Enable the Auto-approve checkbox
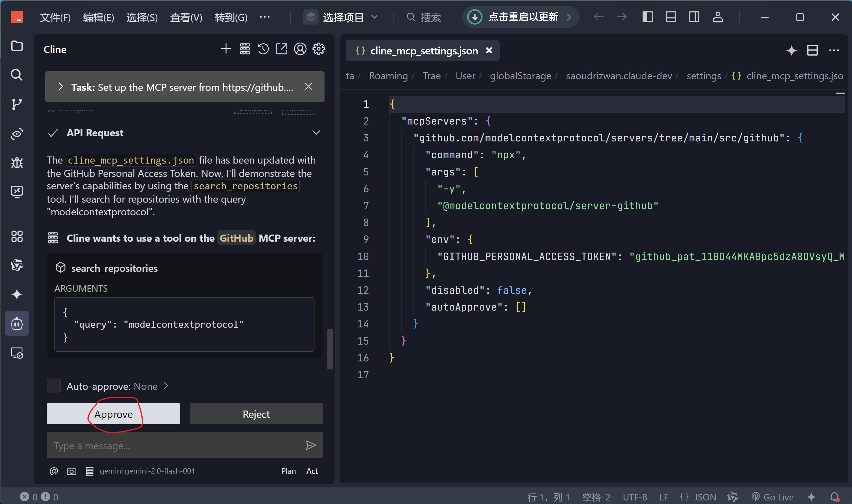This screenshot has height=504, width=852. point(54,386)
